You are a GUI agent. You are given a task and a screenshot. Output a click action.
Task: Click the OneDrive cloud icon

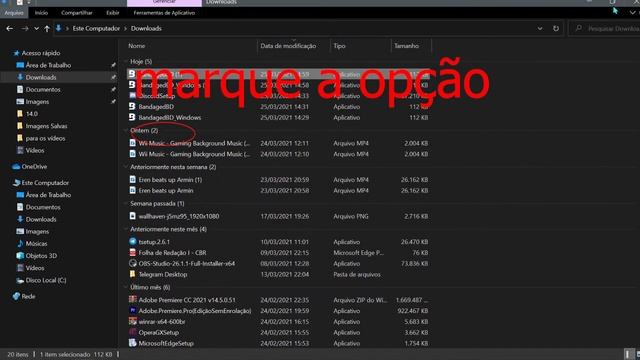(x=16, y=167)
